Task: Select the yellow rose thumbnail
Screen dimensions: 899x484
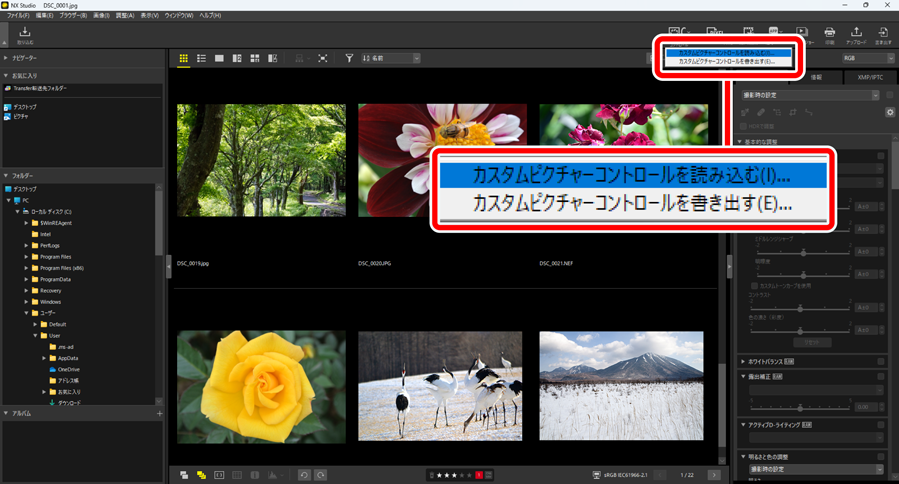Action: [261, 386]
